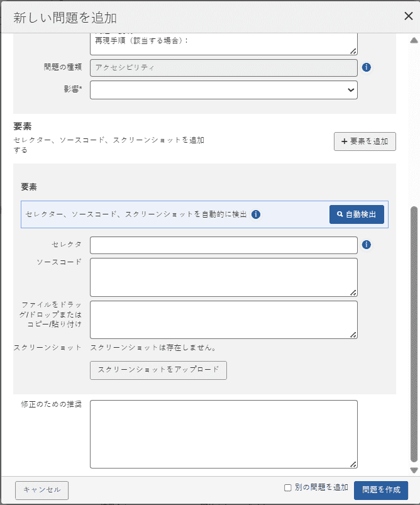The height and width of the screenshot is (505, 420).
Task: Click the キャンセル button
Action: [41, 490]
